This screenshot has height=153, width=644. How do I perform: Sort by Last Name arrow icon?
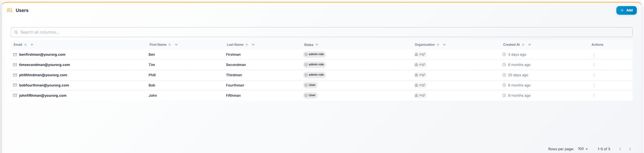pos(247,45)
